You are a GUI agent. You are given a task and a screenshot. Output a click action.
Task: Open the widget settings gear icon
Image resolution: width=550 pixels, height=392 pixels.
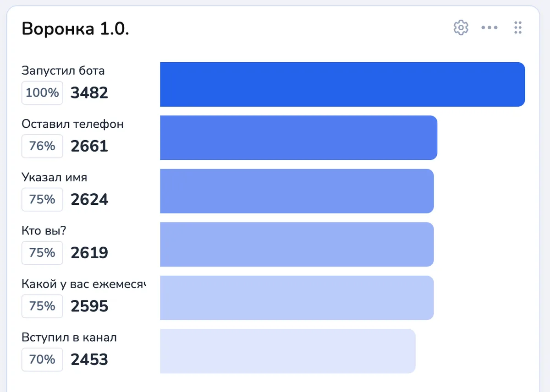click(x=461, y=28)
